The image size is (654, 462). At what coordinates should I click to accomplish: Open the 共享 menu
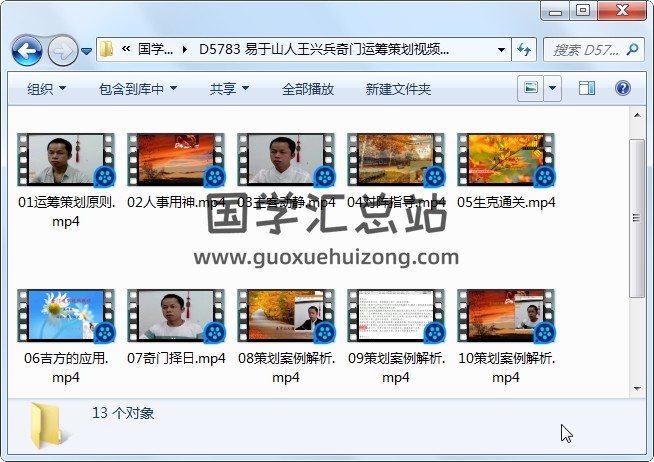click(x=229, y=89)
